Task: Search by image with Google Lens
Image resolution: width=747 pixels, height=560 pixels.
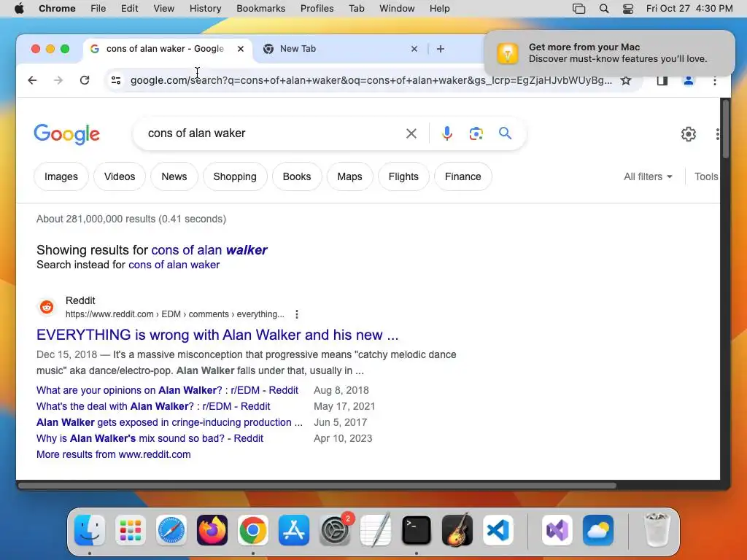Action: point(476,133)
